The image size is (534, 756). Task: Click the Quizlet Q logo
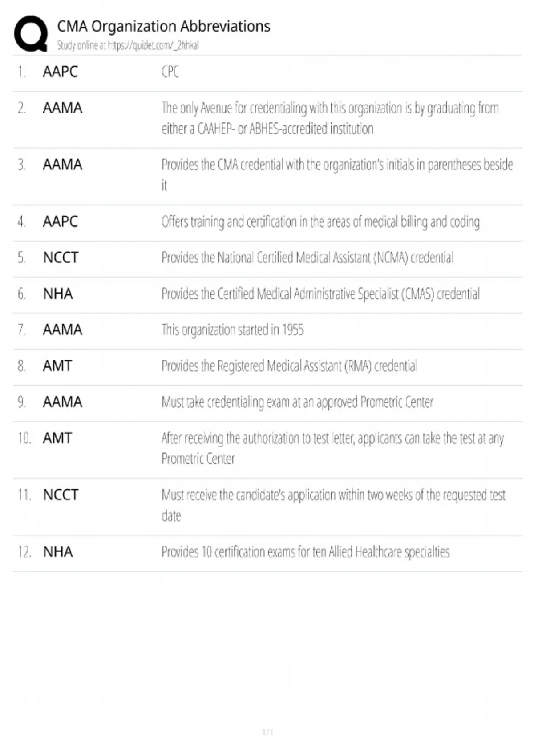tap(31, 33)
